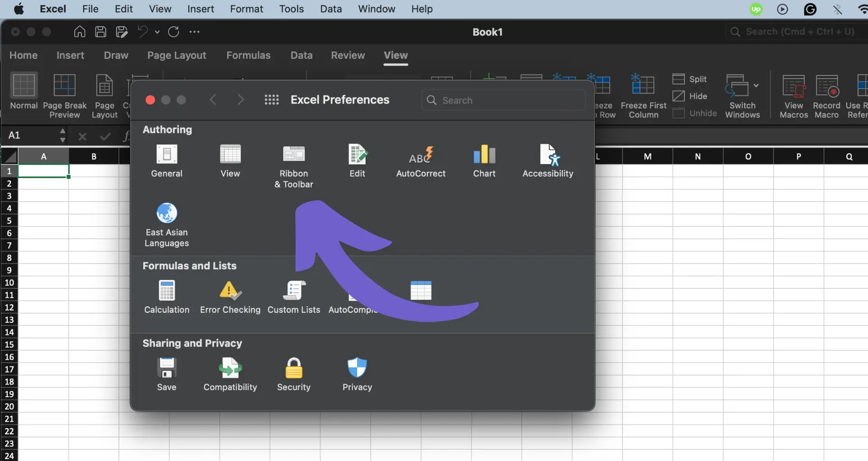Open Accessibility preferences
The height and width of the screenshot is (461, 868).
point(547,161)
